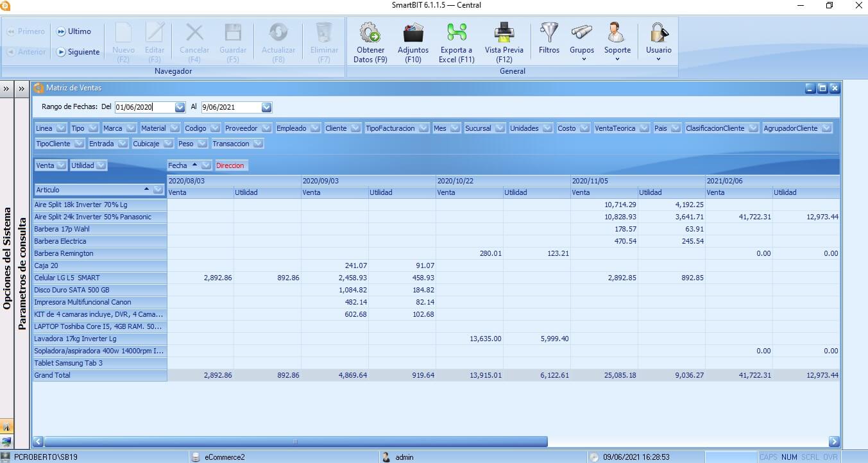Click the Nuevo (F2) icon

coord(123,32)
